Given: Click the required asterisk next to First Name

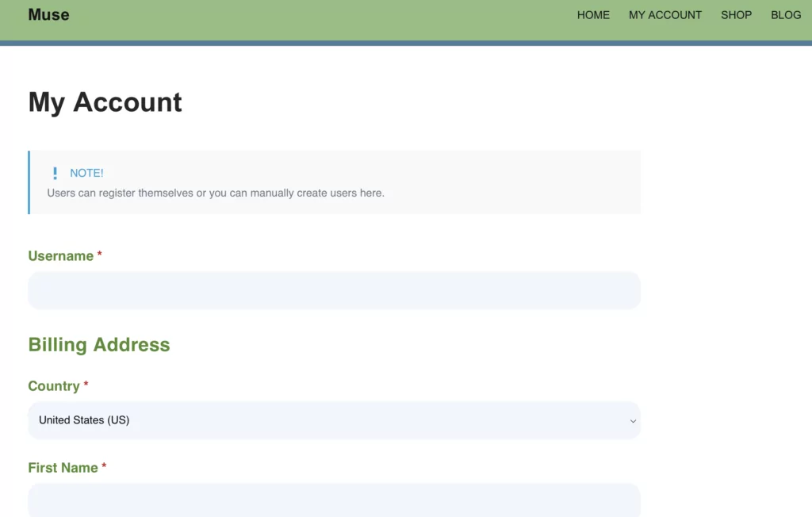Looking at the screenshot, I should coord(104,467).
